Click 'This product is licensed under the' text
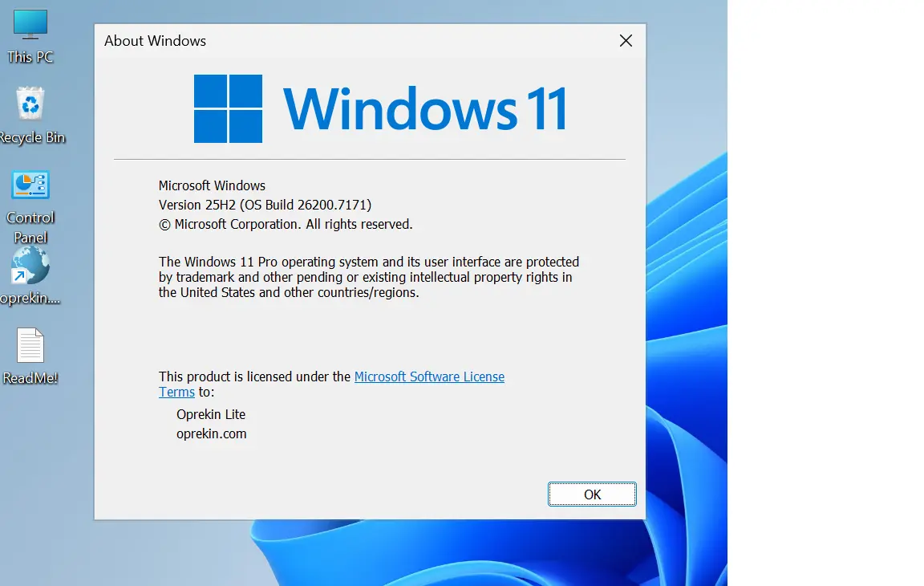This screenshot has height=586, width=924. pyautogui.click(x=254, y=376)
